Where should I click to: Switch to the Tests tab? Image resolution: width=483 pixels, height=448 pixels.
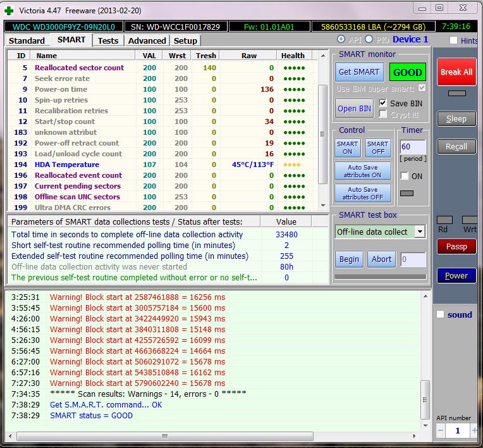[x=108, y=40]
